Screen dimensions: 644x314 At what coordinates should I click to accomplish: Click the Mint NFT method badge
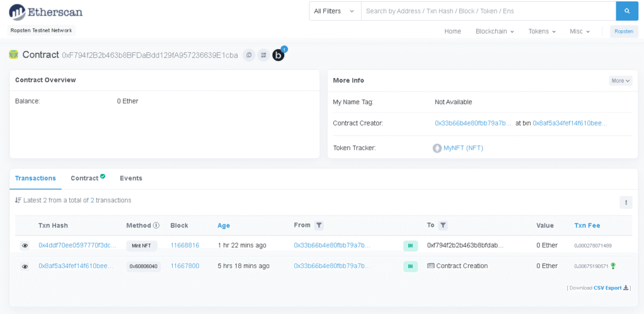coord(142,246)
